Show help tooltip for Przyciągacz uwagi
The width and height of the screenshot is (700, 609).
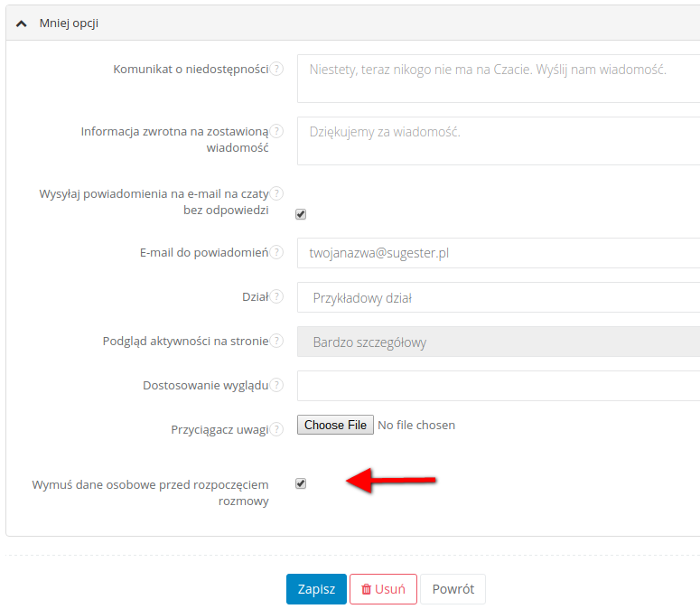point(277,429)
